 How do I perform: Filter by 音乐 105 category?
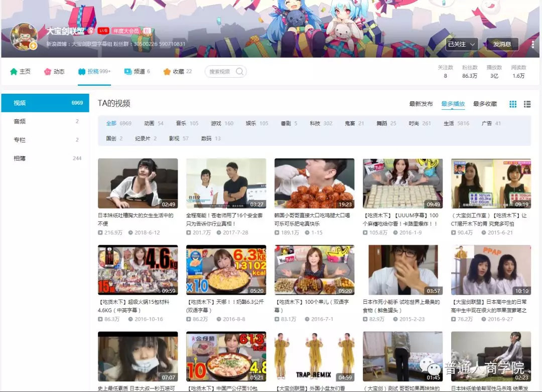[x=187, y=123]
